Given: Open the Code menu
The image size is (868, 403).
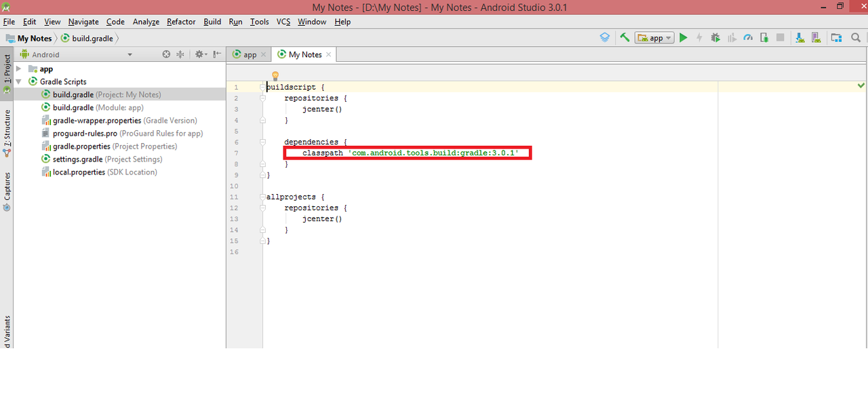Looking at the screenshot, I should click(115, 22).
